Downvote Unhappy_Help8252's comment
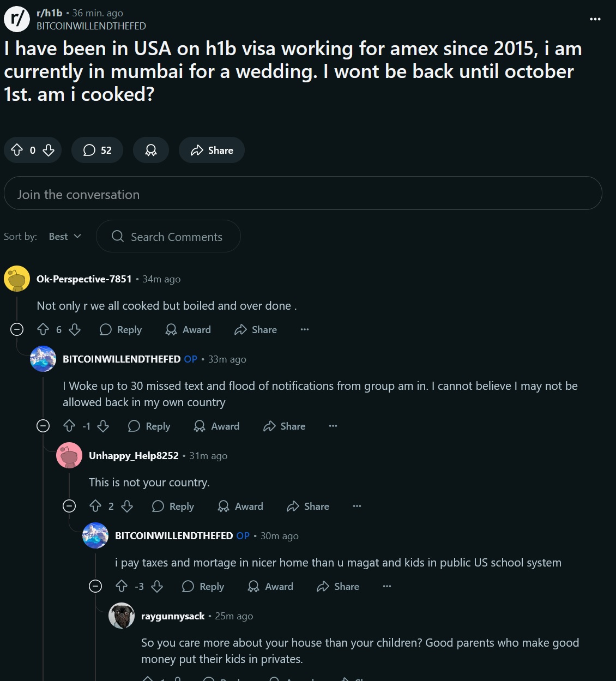 tap(127, 506)
